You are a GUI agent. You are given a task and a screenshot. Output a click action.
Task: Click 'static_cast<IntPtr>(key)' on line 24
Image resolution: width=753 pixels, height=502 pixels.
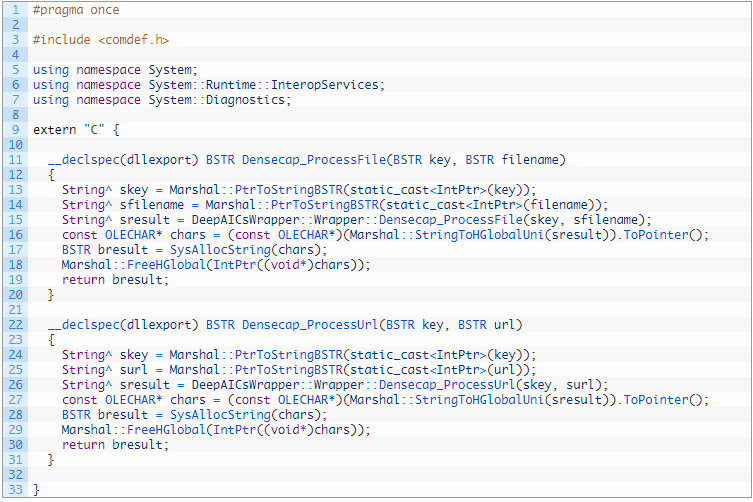pyautogui.click(x=437, y=355)
